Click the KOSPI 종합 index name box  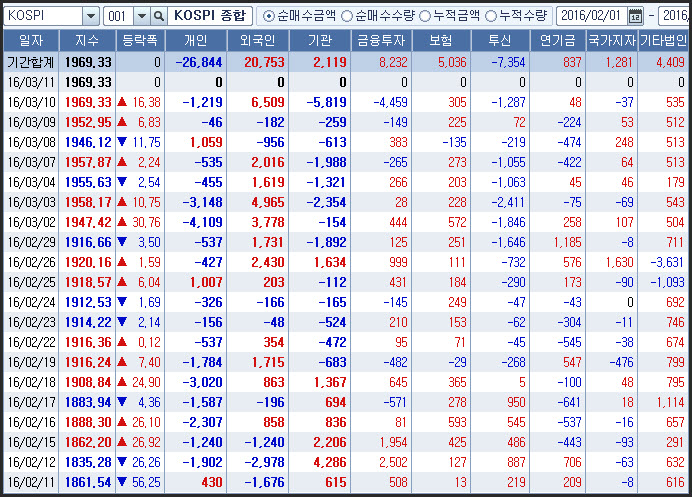210,16
